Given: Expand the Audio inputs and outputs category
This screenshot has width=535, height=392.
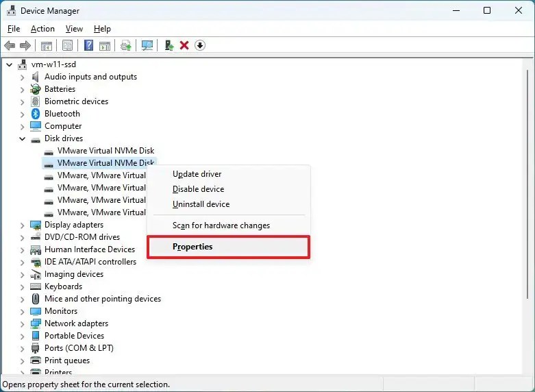Looking at the screenshot, I should click(22, 77).
